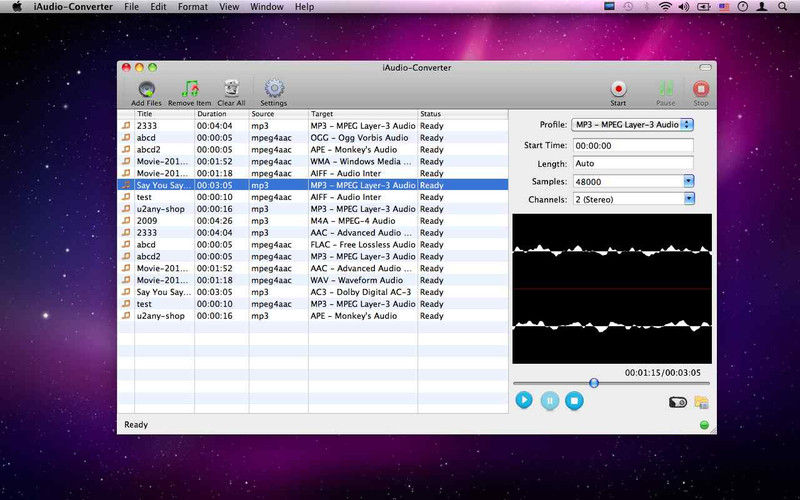The image size is (800, 500).
Task: Open the Help menu
Action: (305, 7)
